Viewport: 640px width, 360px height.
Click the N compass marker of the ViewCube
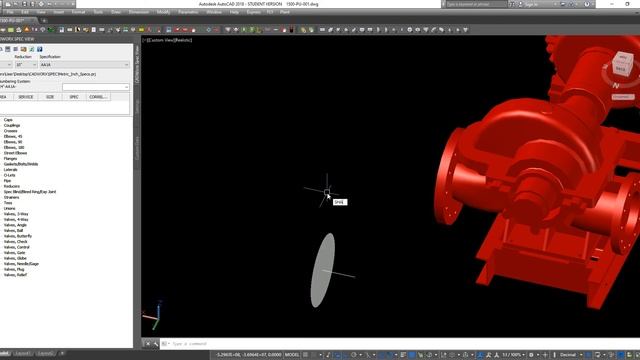[616, 85]
